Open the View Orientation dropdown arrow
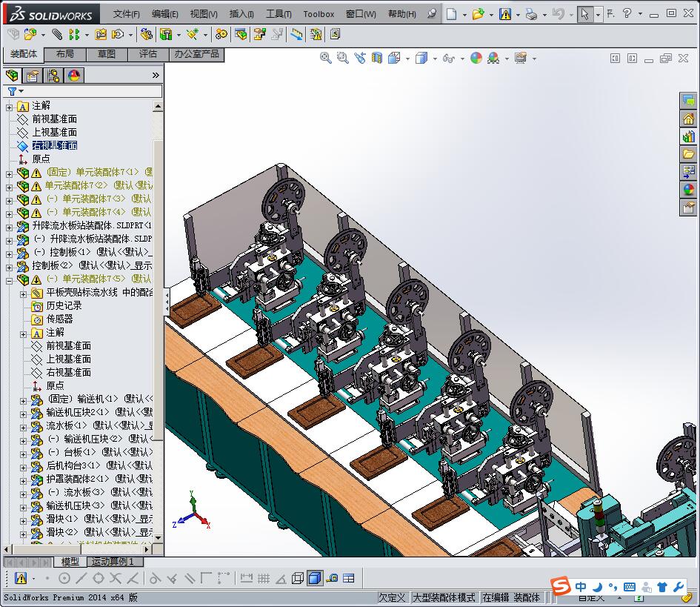 click(x=406, y=57)
